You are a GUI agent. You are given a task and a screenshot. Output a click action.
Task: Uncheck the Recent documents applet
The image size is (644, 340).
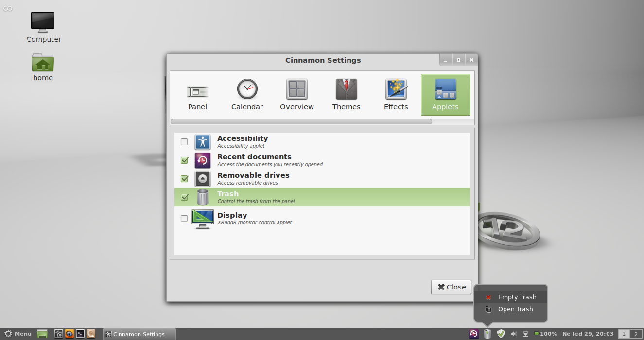(184, 160)
